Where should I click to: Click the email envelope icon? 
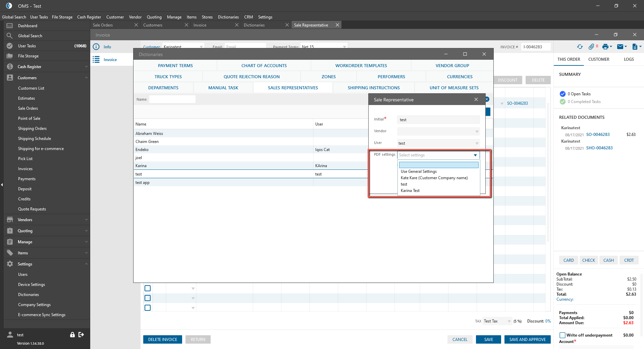point(620,47)
